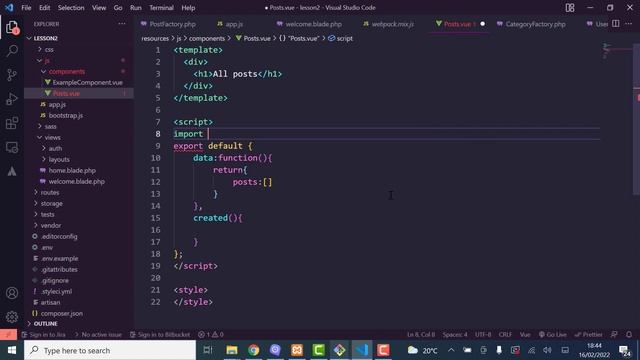
Task: Open Task View on the taskbar
Action: click(208, 350)
